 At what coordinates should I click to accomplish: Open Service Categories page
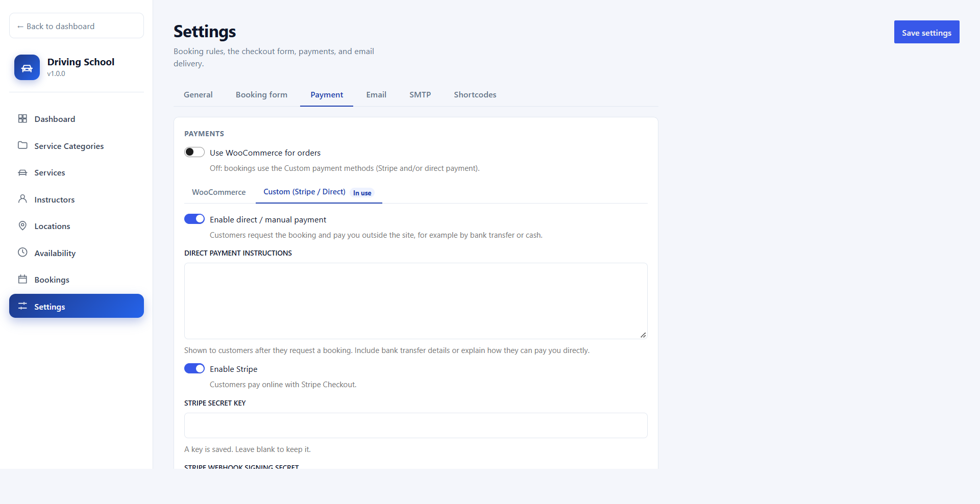tap(77, 146)
